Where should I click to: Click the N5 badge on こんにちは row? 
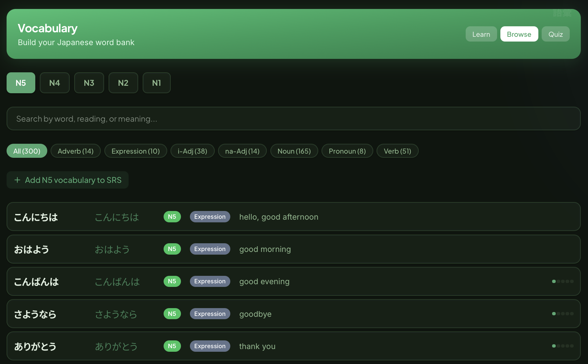point(172,217)
